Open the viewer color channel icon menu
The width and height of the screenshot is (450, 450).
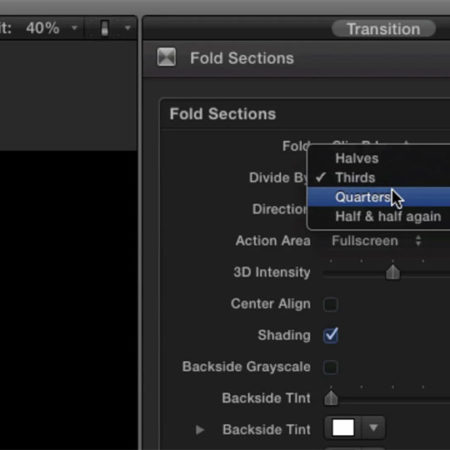[x=105, y=28]
